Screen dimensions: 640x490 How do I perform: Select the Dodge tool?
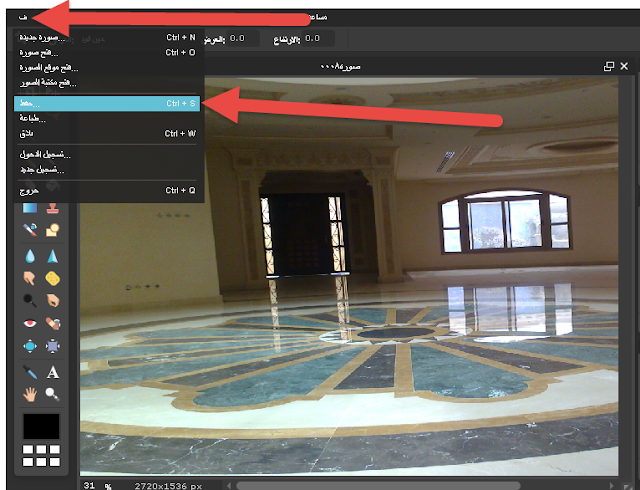[x=29, y=301]
